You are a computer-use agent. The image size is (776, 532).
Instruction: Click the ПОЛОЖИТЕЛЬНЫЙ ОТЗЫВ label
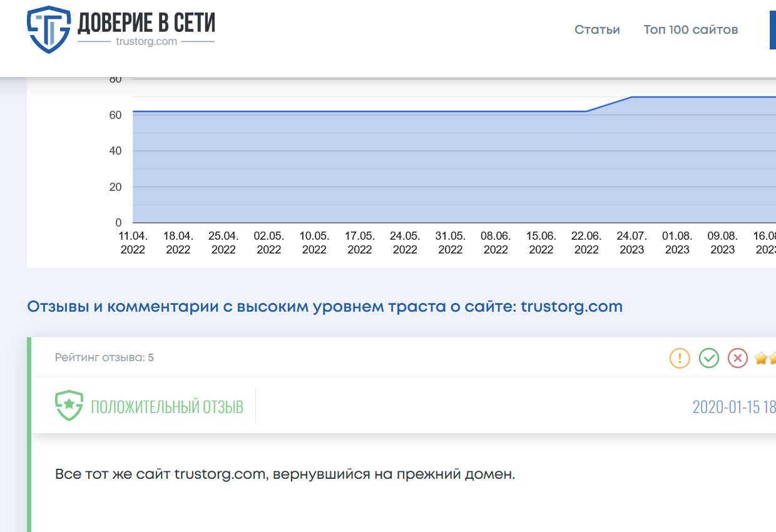point(167,407)
